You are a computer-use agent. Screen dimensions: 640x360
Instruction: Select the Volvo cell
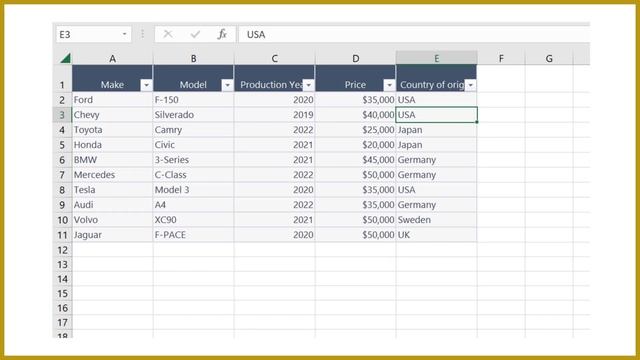(112, 220)
